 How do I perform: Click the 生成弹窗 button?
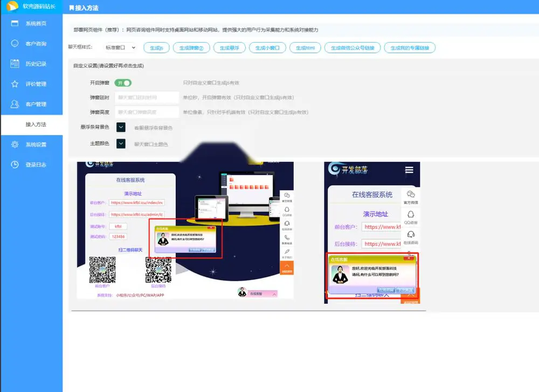[x=191, y=48]
